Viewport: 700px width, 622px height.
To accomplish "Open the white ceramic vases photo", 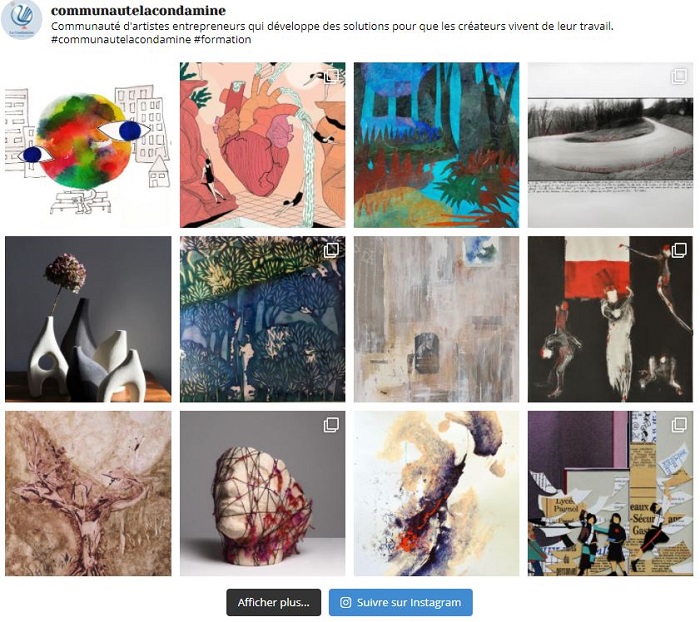I will [88, 319].
